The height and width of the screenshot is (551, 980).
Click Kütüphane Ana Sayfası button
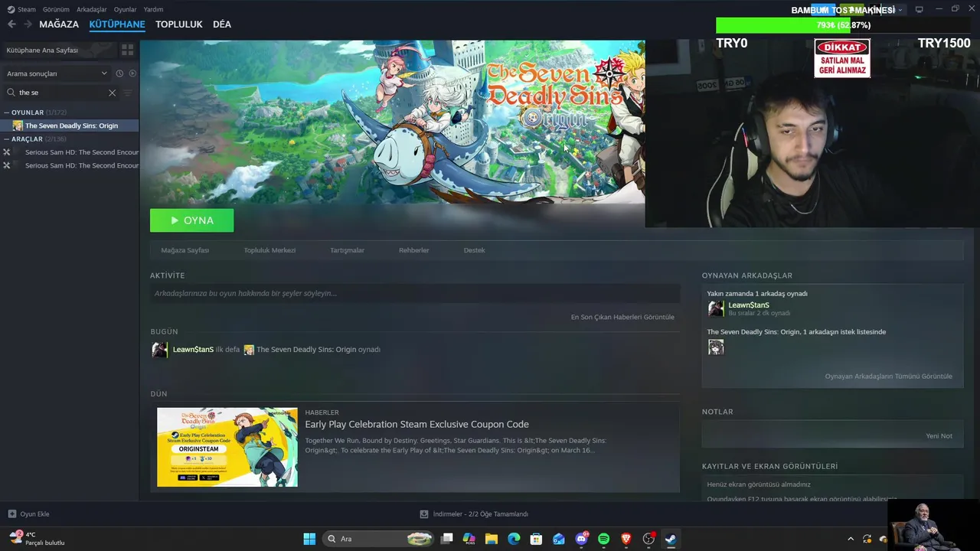click(x=59, y=50)
